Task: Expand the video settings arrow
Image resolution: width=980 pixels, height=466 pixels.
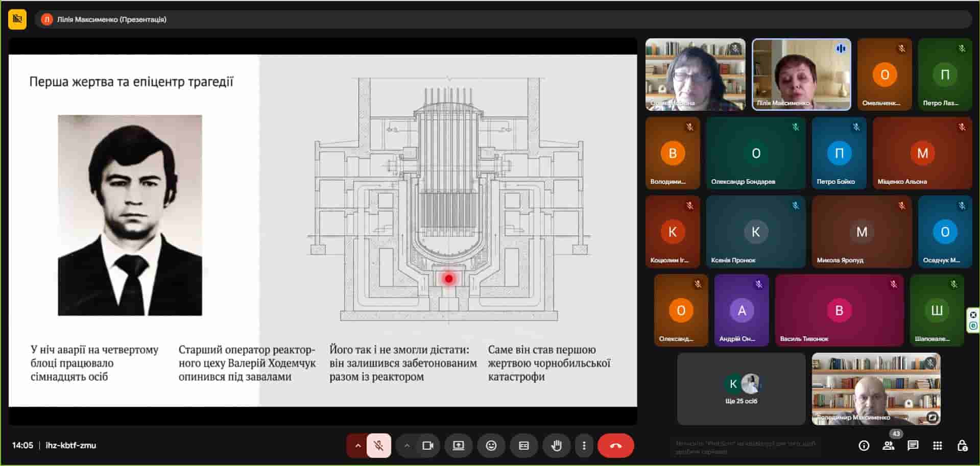Action: click(407, 446)
